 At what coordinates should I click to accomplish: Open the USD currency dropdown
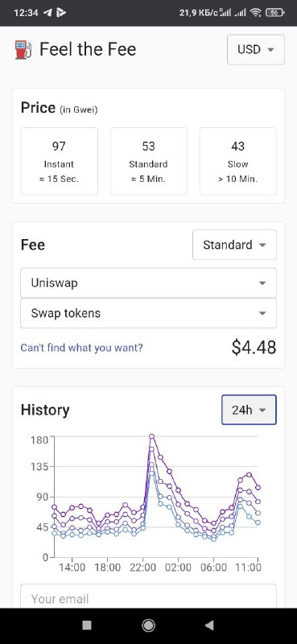coord(255,50)
